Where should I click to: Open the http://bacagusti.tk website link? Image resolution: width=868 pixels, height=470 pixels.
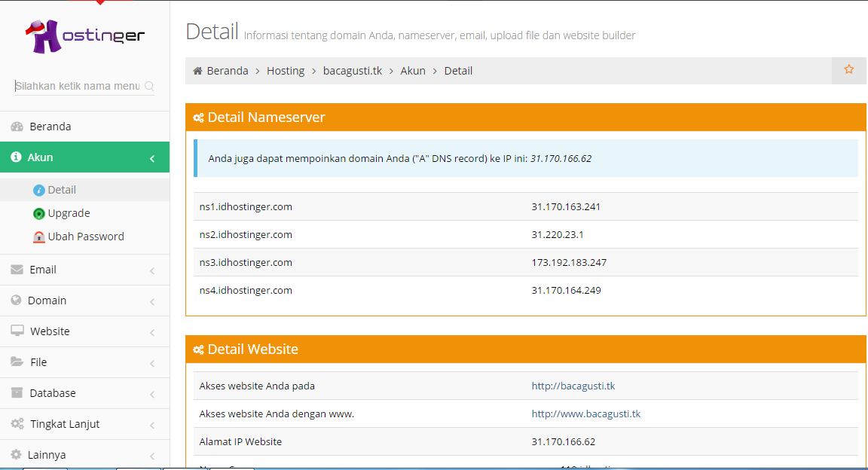[x=573, y=385]
